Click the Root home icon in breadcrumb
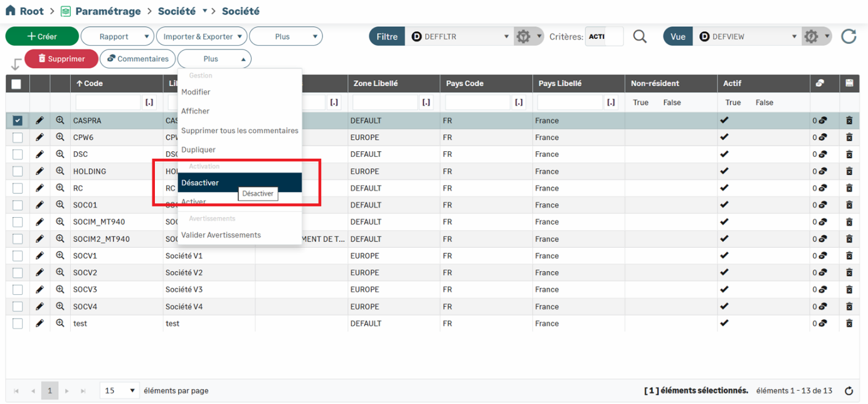Viewport: 868px width, 404px height. pos(10,11)
